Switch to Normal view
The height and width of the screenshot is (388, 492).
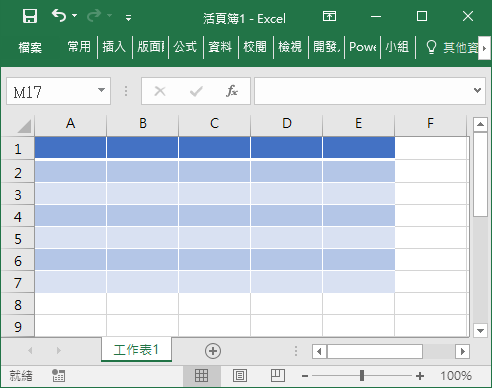[x=201, y=376]
